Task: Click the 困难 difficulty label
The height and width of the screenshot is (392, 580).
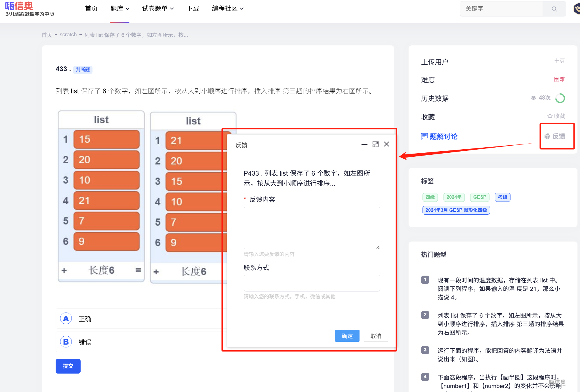Action: pos(560,79)
